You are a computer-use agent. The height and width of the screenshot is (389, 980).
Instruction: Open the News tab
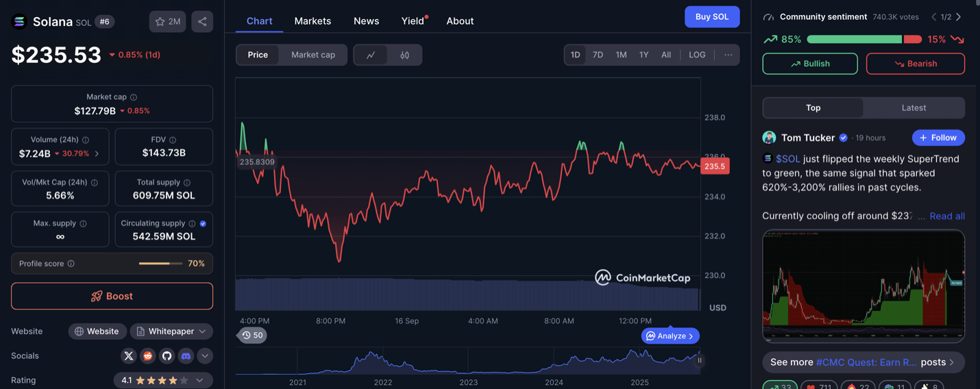[366, 21]
